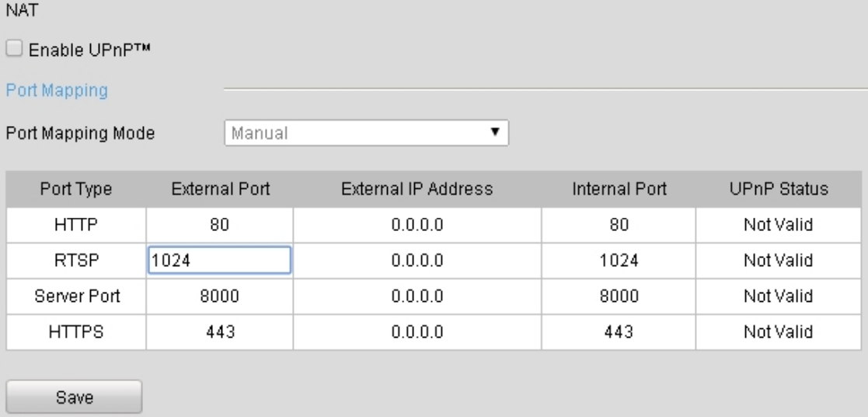Click the arrow on the Manual combo box
The height and width of the screenshot is (417, 868).
pos(494,132)
